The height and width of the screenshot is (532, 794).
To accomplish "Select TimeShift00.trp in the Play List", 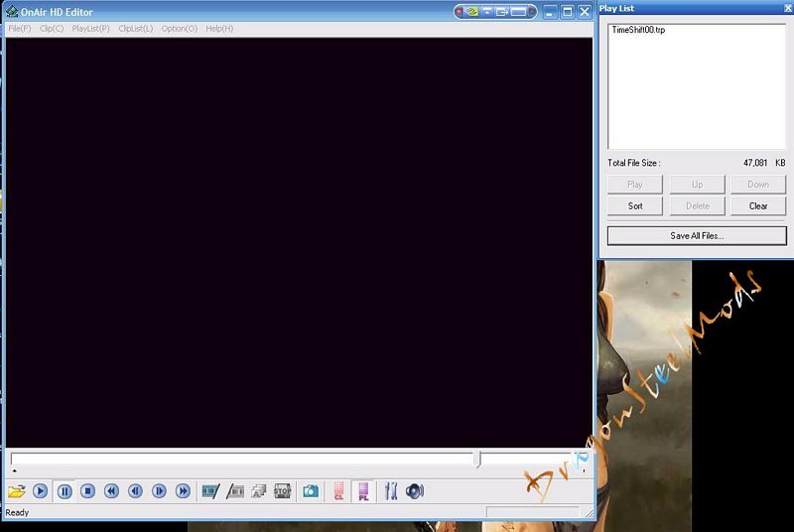I will point(638,30).
